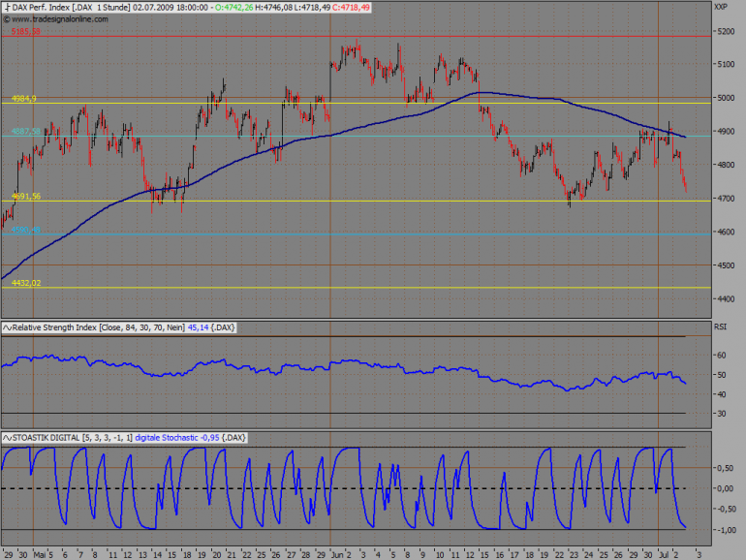Click the digitale Stochastic -0,95 value text

(177, 437)
